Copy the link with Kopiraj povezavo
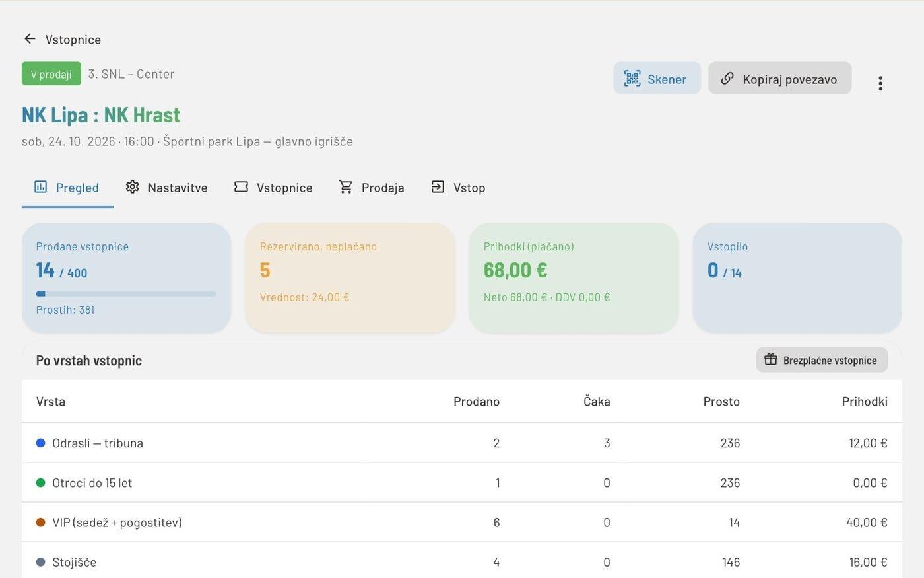This screenshot has height=578, width=924. [780, 78]
